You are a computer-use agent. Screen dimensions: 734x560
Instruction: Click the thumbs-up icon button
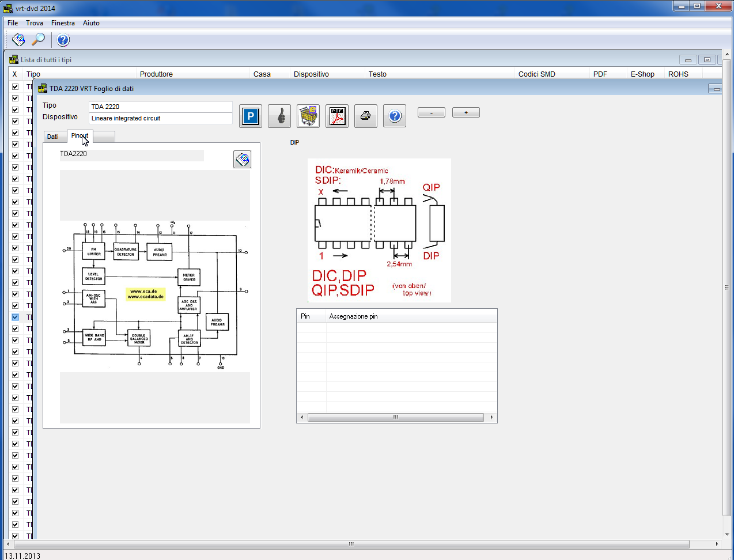pos(279,116)
